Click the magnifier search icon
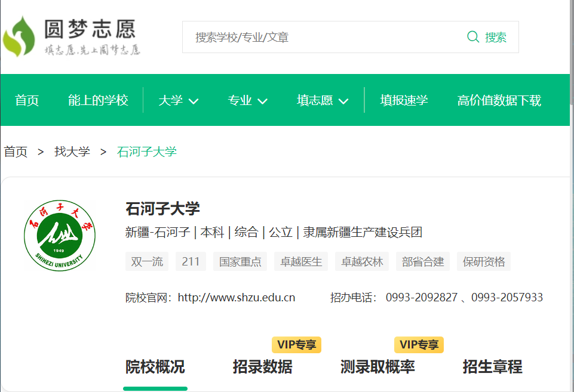Viewport: 574px width, 392px height. coord(473,37)
